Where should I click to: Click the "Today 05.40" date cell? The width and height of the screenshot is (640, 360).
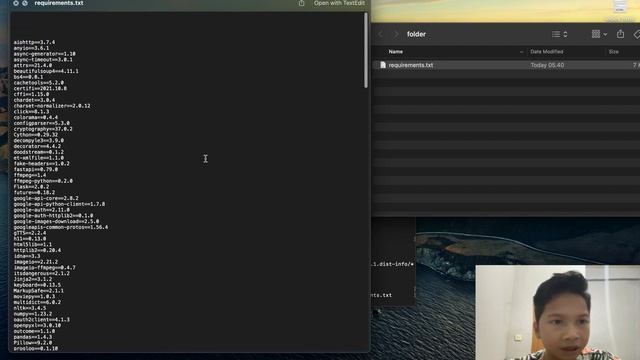(x=547, y=65)
